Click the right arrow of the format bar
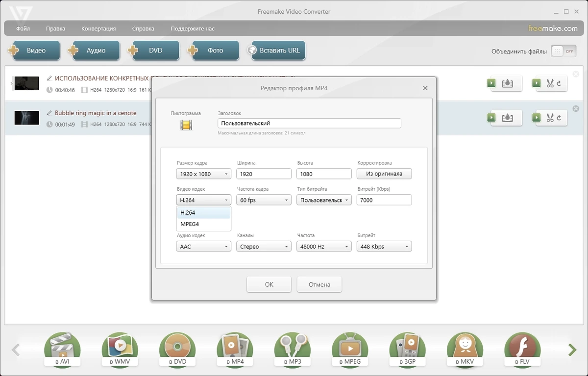 572,350
